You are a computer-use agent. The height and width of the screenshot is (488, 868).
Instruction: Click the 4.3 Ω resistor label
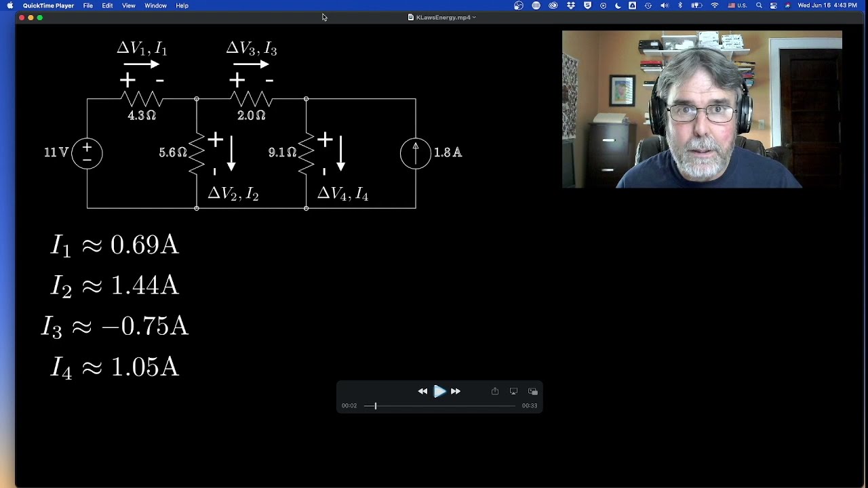142,116
